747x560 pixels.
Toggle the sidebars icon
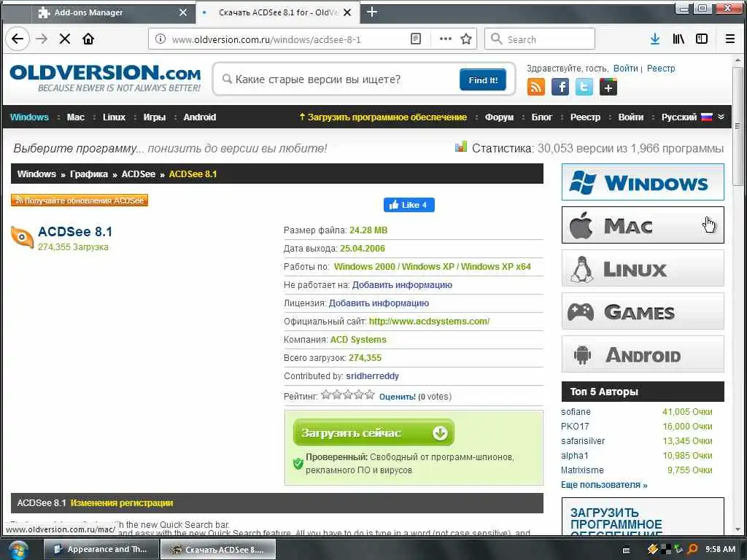702,39
